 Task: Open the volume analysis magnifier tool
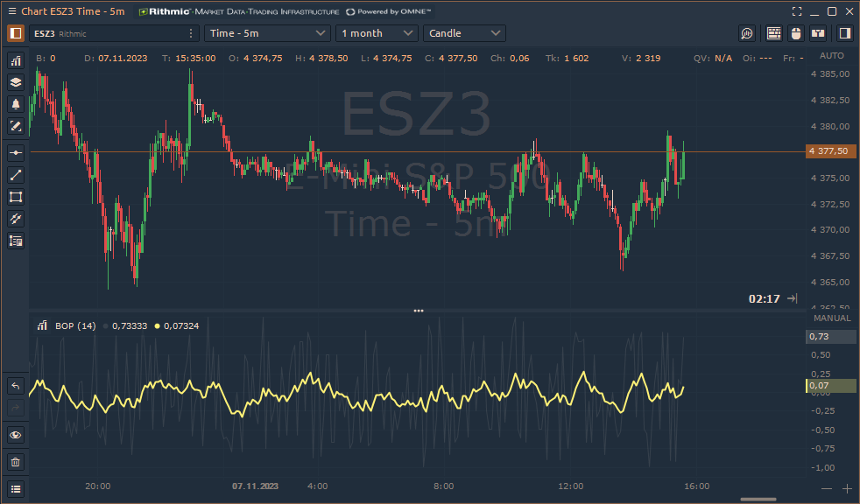(746, 33)
